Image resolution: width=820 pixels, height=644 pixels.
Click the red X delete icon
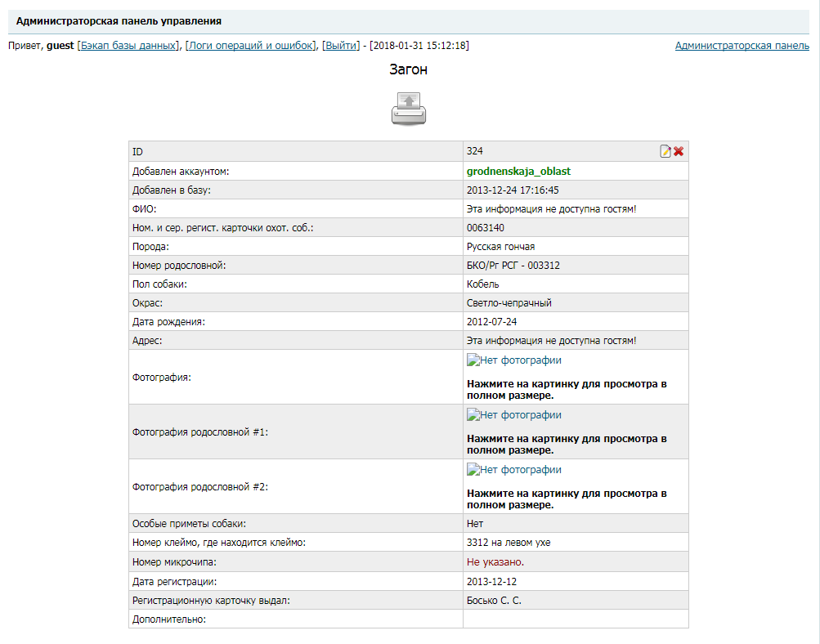click(x=679, y=151)
